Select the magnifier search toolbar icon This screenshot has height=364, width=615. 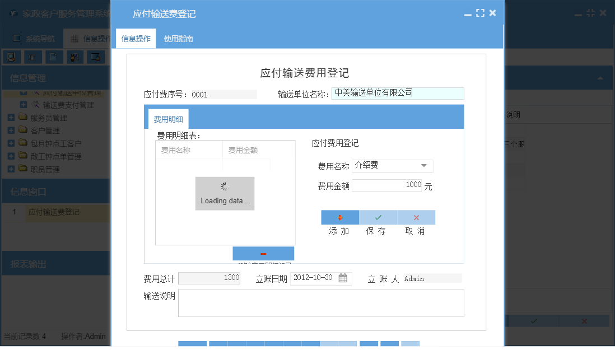12,57
